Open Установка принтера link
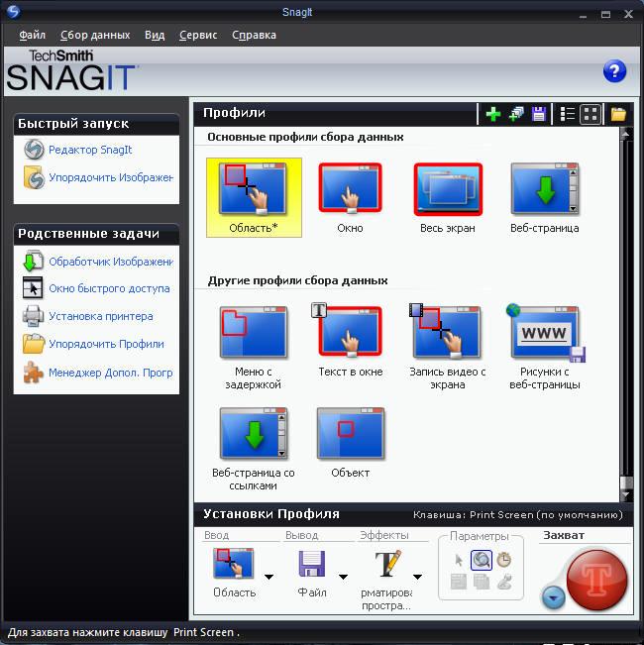This screenshot has width=644, height=645. pos(101,316)
